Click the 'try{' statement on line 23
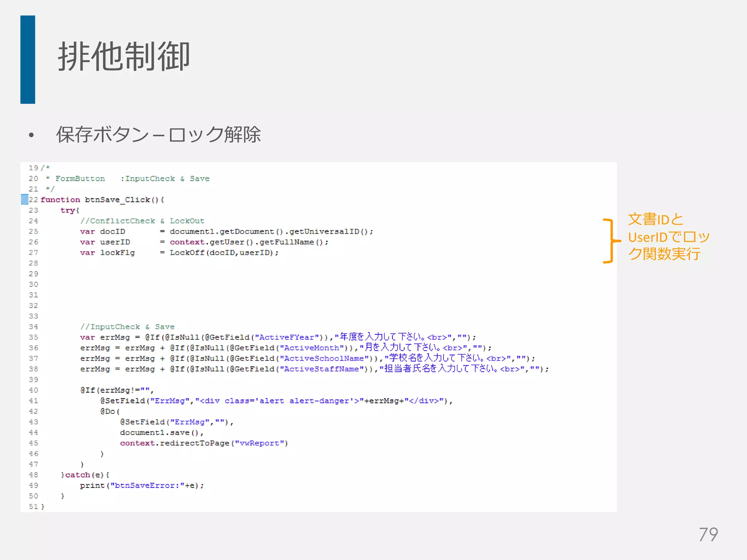 click(x=70, y=210)
